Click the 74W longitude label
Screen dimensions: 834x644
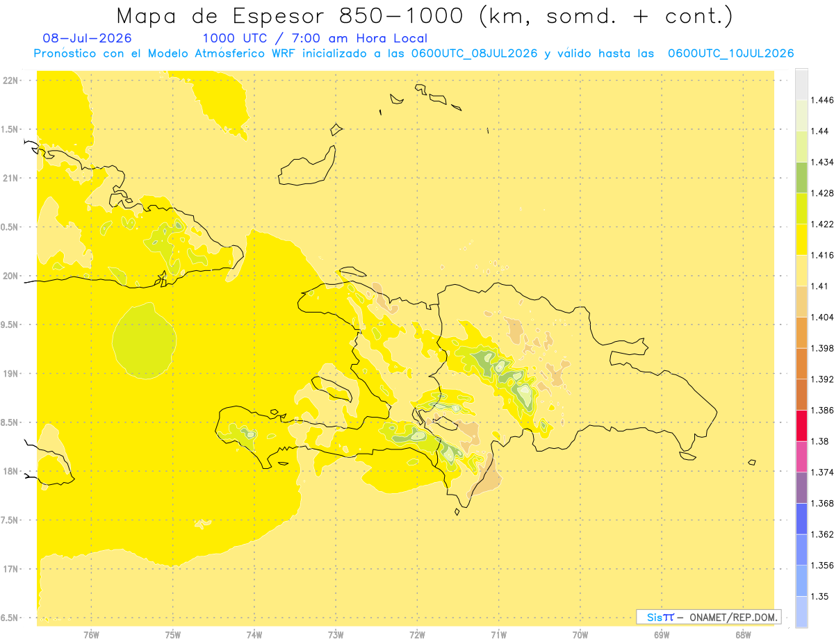254,635
